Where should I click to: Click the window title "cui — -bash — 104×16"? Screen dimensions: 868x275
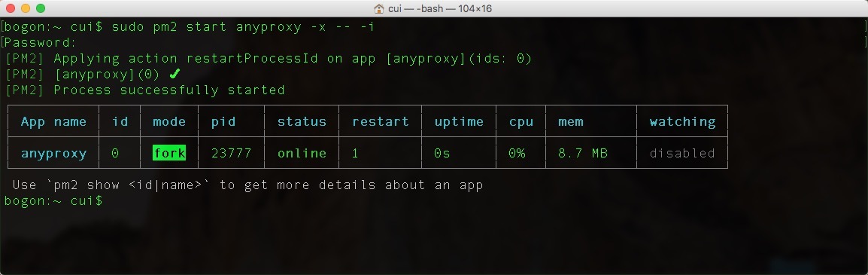point(440,8)
